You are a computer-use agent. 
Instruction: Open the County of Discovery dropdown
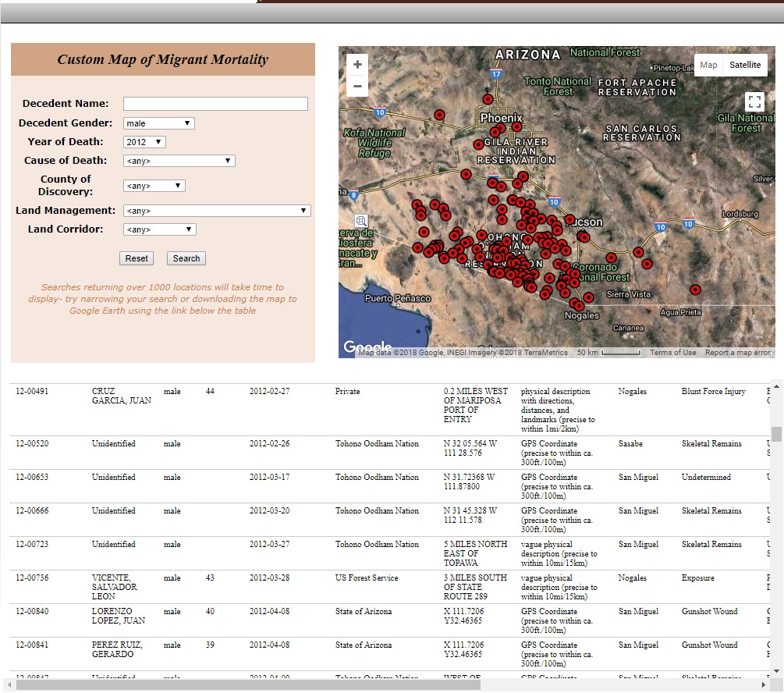154,186
